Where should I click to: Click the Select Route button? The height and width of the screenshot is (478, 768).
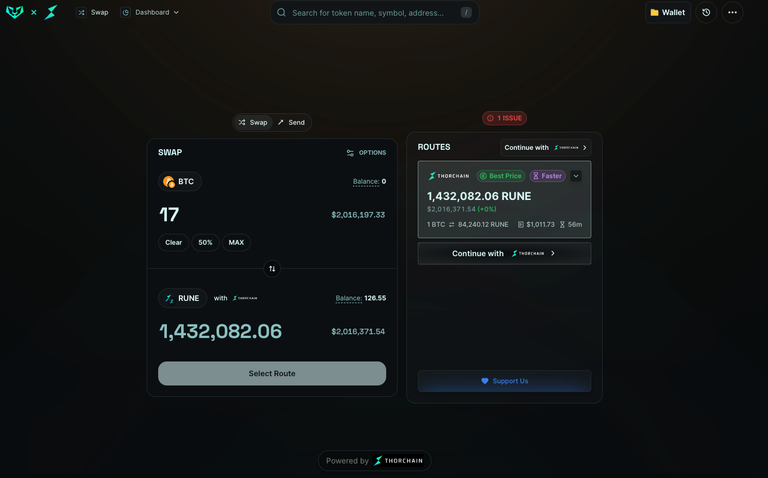tap(272, 373)
